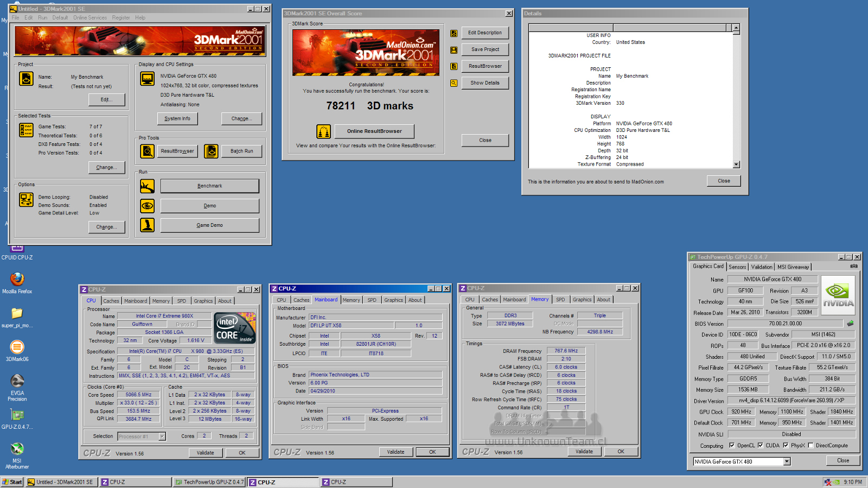Click the 9:10 PM taskbar clock

[853, 482]
